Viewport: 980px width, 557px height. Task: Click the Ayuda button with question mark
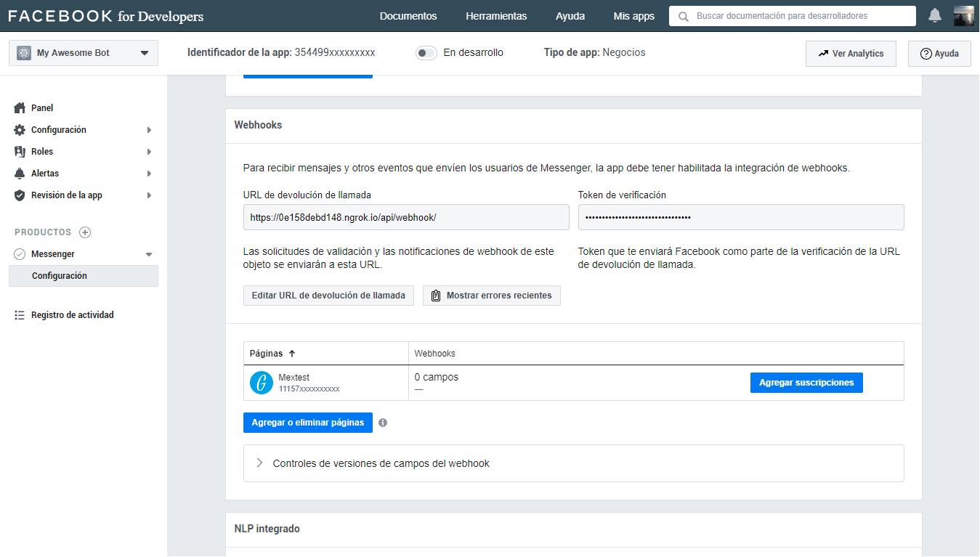point(939,54)
